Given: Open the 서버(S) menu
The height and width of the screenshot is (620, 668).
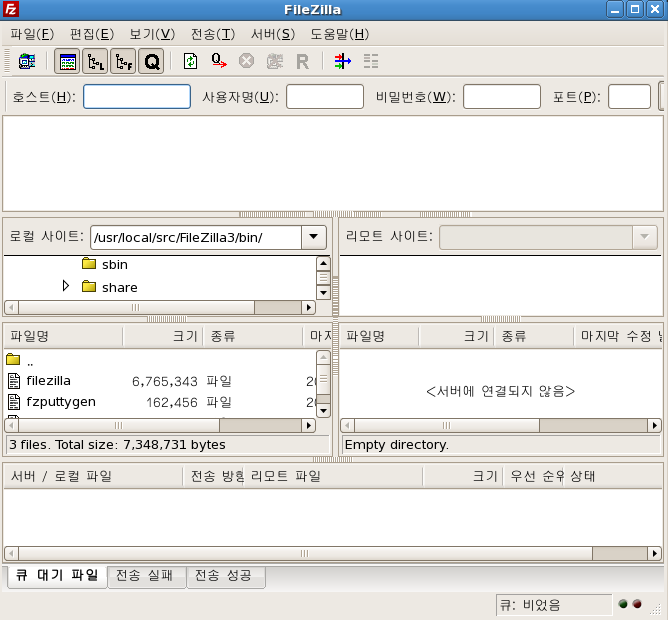Looking at the screenshot, I should click(273, 34).
